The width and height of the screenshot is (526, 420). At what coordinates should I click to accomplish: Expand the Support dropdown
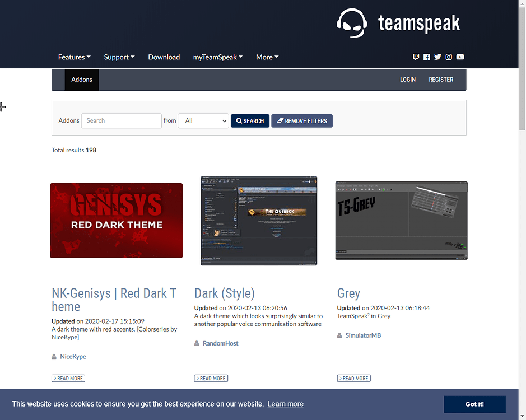tap(119, 57)
